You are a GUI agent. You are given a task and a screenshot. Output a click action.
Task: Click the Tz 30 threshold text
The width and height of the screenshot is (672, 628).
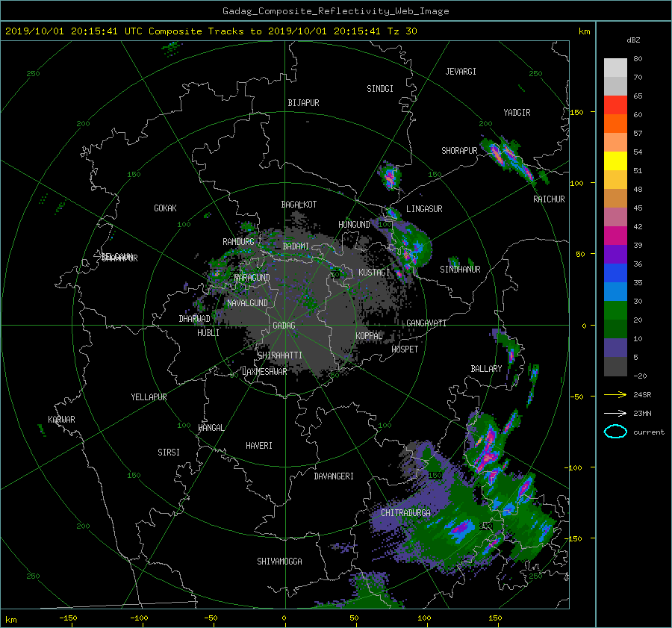click(x=402, y=31)
